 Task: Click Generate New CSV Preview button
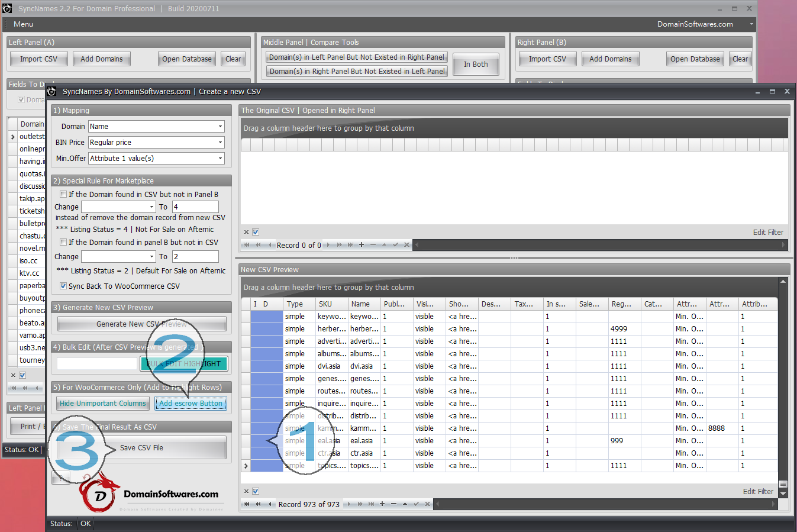pos(142,324)
